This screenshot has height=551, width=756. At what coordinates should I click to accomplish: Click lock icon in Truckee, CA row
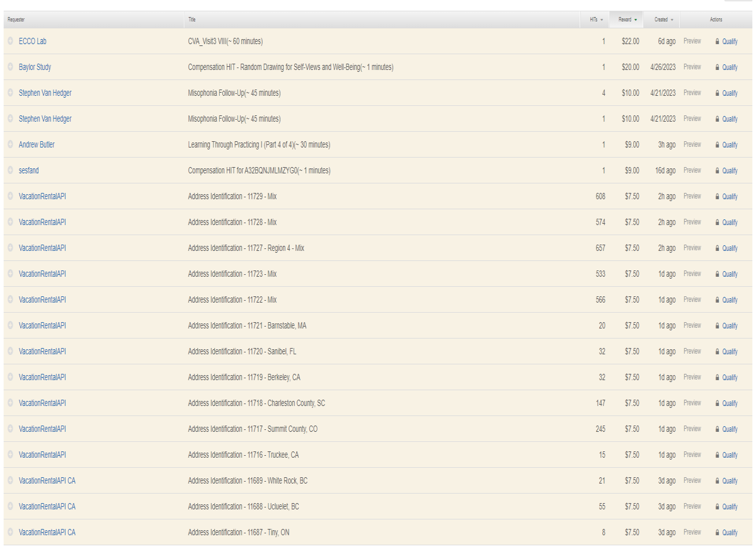[717, 455]
